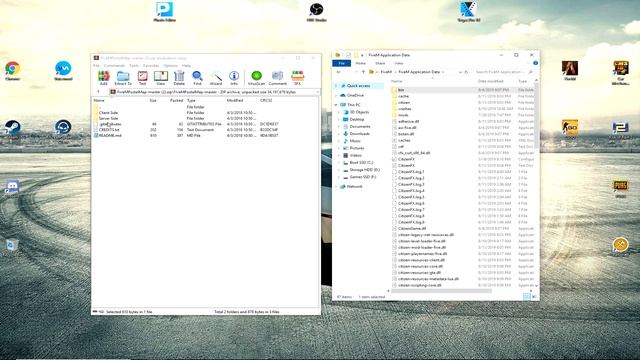Click the Test icon in WinRAR

point(142,78)
